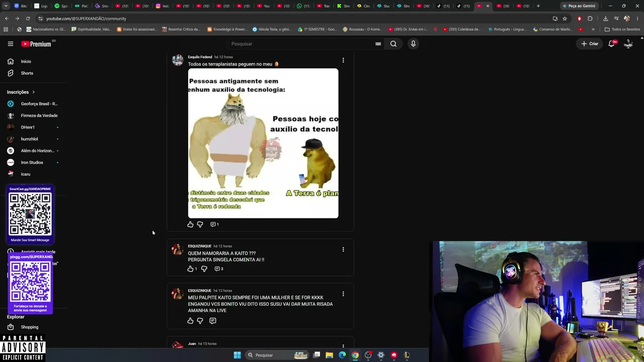Click the Chrome address bar URL

(86, 19)
